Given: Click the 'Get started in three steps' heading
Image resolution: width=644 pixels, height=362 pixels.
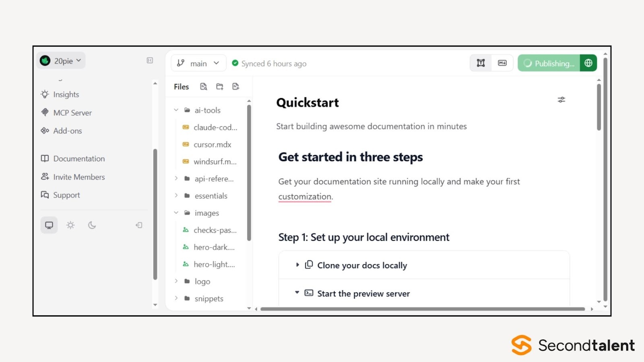Looking at the screenshot, I should coord(351,157).
